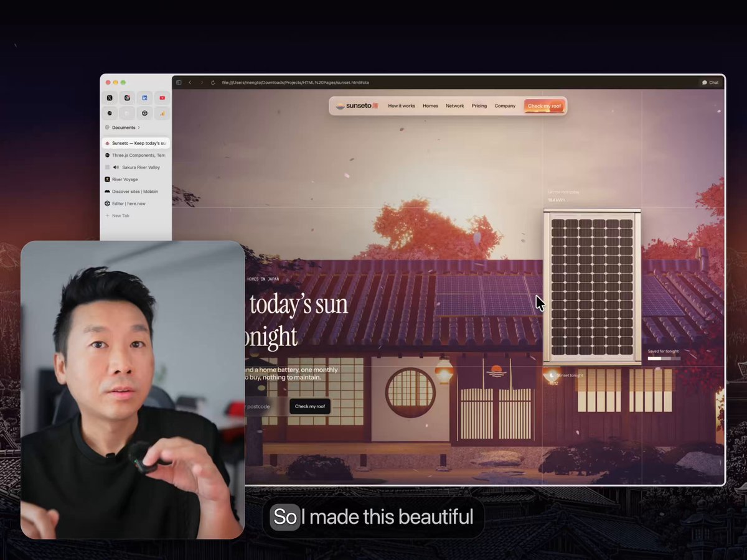The width and height of the screenshot is (747, 560).
Task: Toggle the browser sidebar panel icon
Action: coord(179,82)
